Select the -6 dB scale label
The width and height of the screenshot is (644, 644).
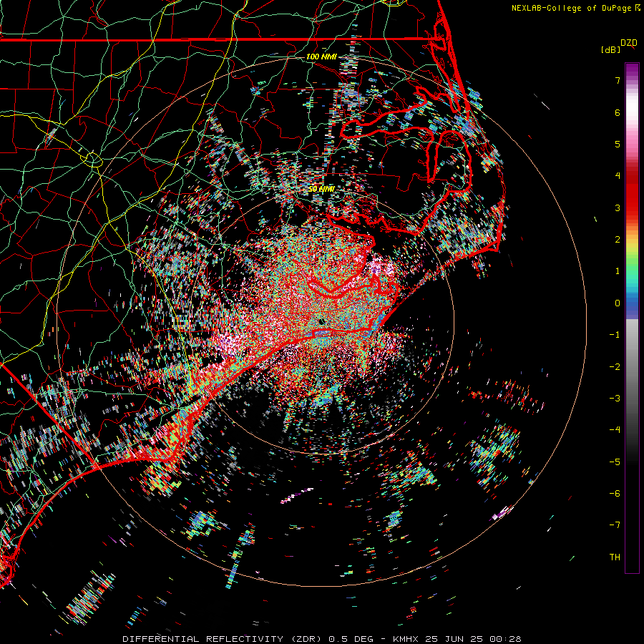pos(615,494)
